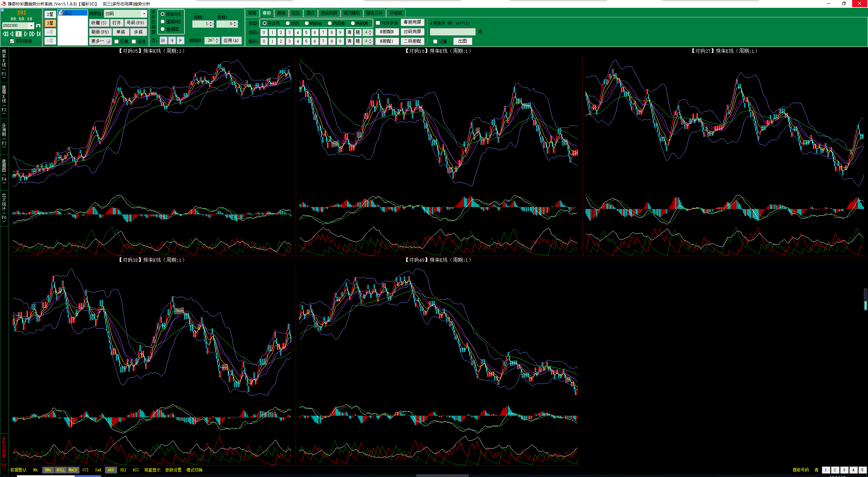Click the 毒胆同屏 button
Viewport: 868px width, 477px height.
coord(412,22)
